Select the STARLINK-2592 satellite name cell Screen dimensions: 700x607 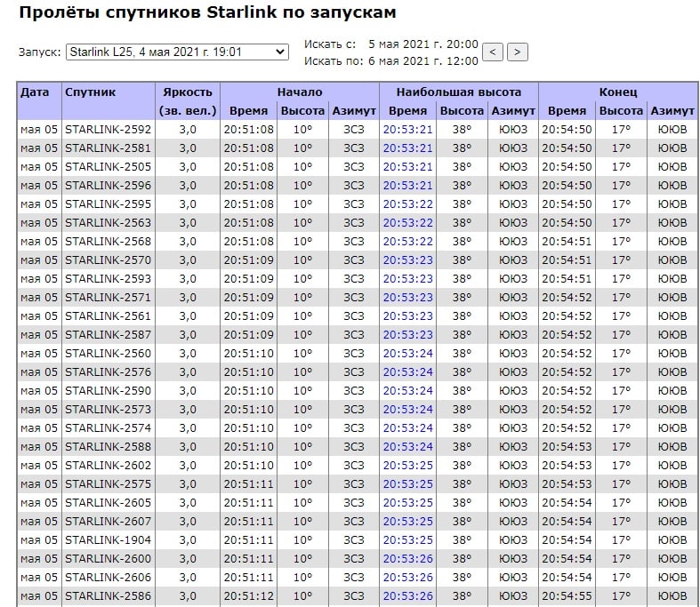(108, 130)
